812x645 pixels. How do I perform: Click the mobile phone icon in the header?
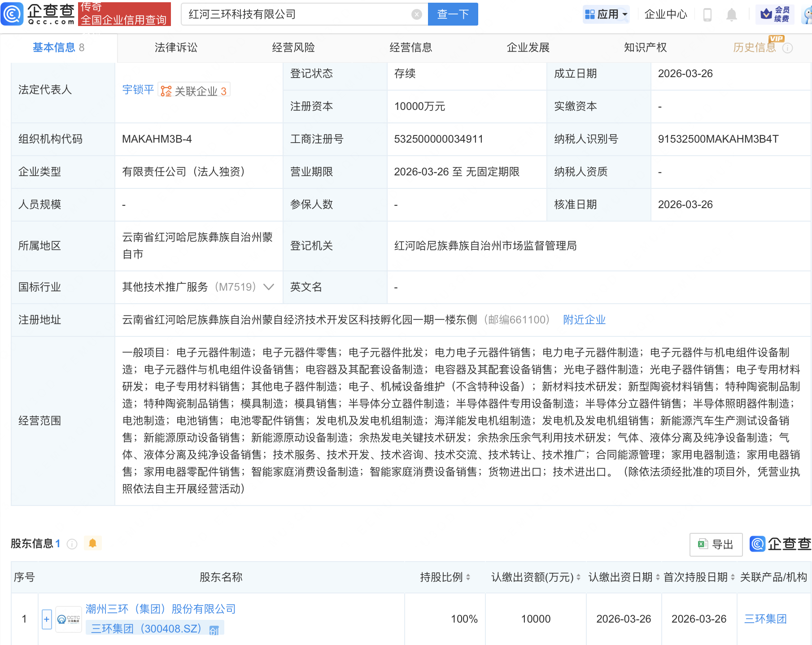point(708,14)
